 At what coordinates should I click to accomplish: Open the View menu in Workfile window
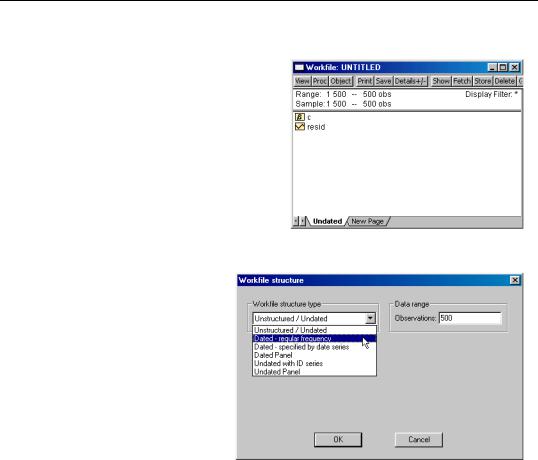click(x=302, y=81)
